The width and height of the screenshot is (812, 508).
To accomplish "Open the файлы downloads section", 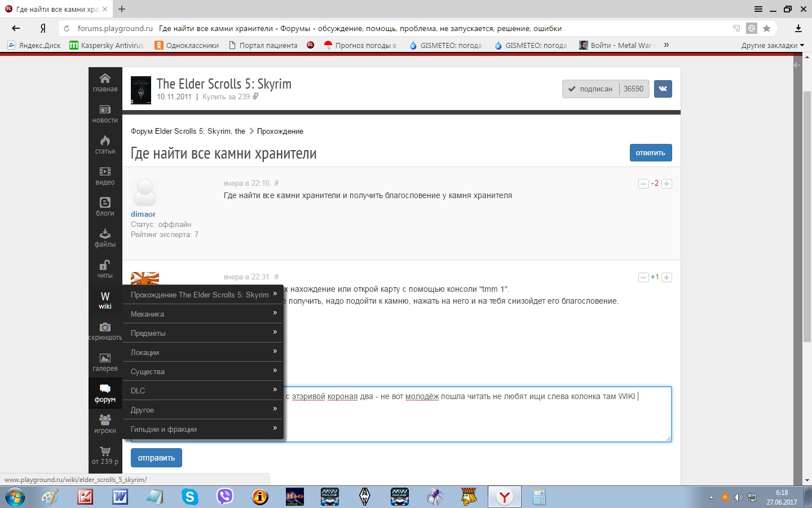I will [105, 238].
